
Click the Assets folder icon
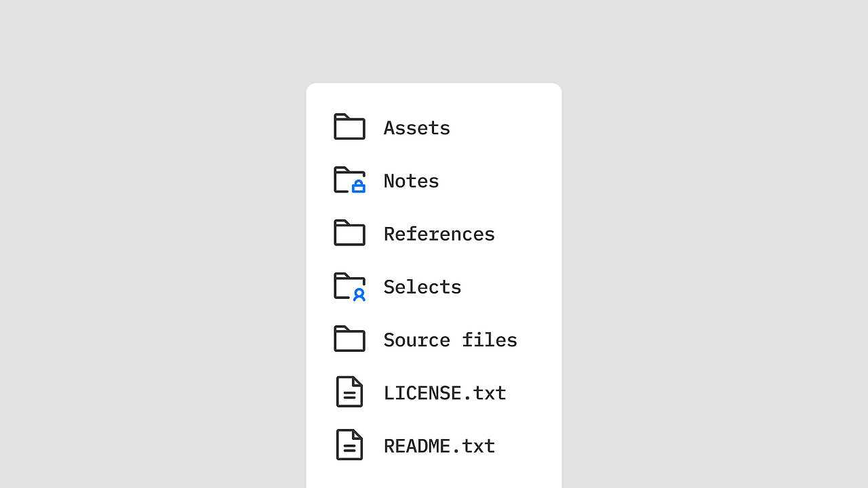[349, 127]
